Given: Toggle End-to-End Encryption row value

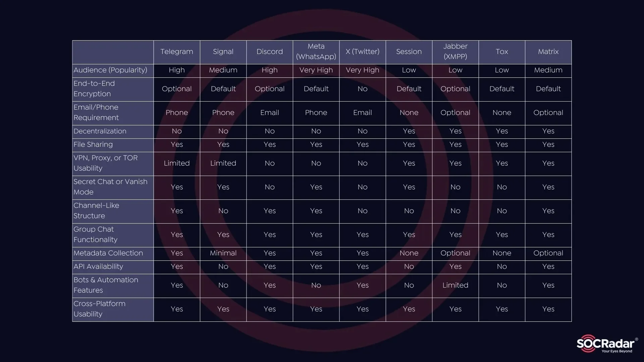Looking at the screenshot, I should [176, 88].
